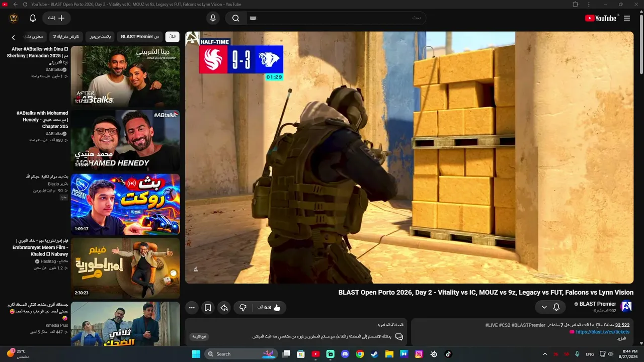Click the #CS2 hashtag
Viewport: 644px width, 362px height.
(x=504, y=325)
